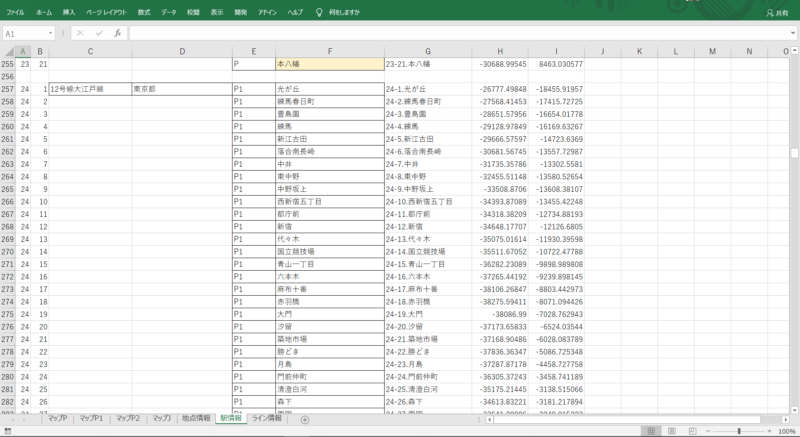Select cell with value 8463.030577

557,64
